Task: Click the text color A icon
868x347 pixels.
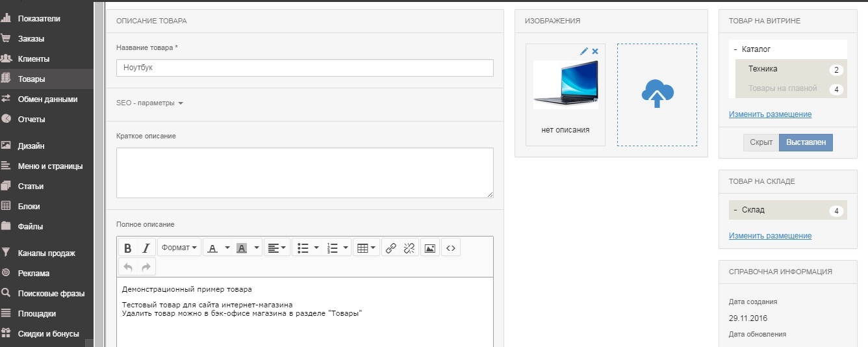Action: tap(212, 248)
